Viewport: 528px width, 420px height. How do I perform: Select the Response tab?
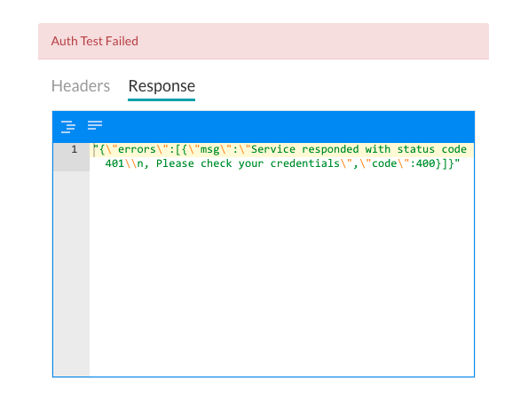(x=162, y=86)
